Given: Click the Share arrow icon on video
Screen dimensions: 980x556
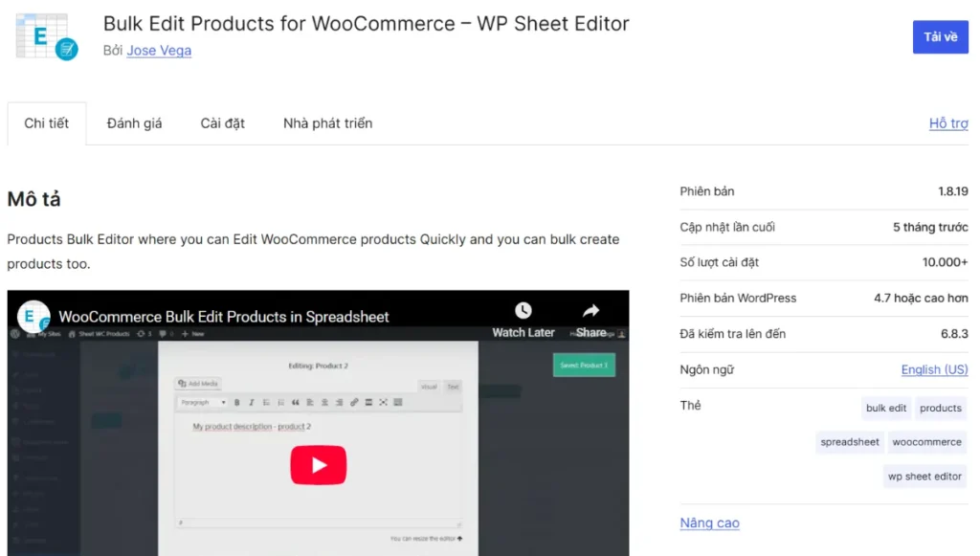Looking at the screenshot, I should point(590,311).
